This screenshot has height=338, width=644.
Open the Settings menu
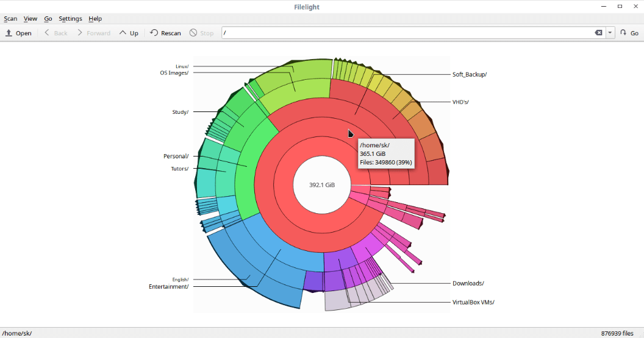click(x=70, y=19)
